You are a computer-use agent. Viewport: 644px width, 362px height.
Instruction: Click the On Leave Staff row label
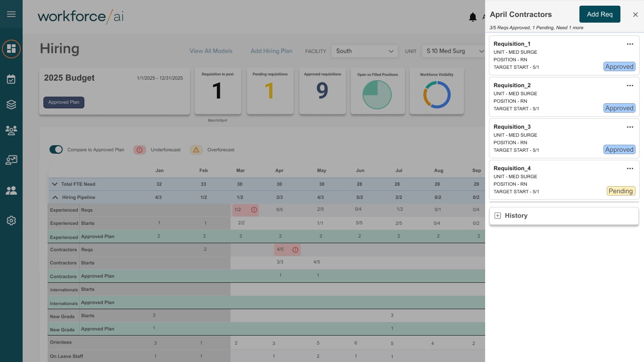coord(66,356)
